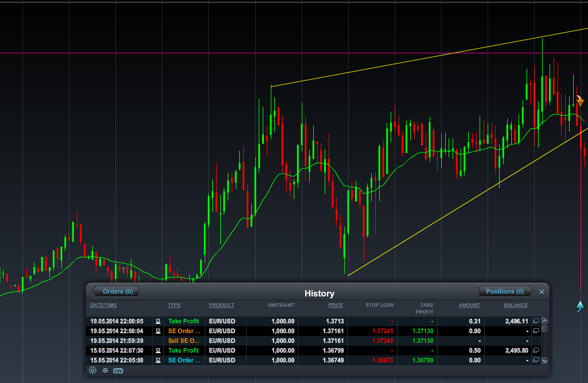Sort history by BALANCE column
The image size is (588, 383).
(516, 305)
